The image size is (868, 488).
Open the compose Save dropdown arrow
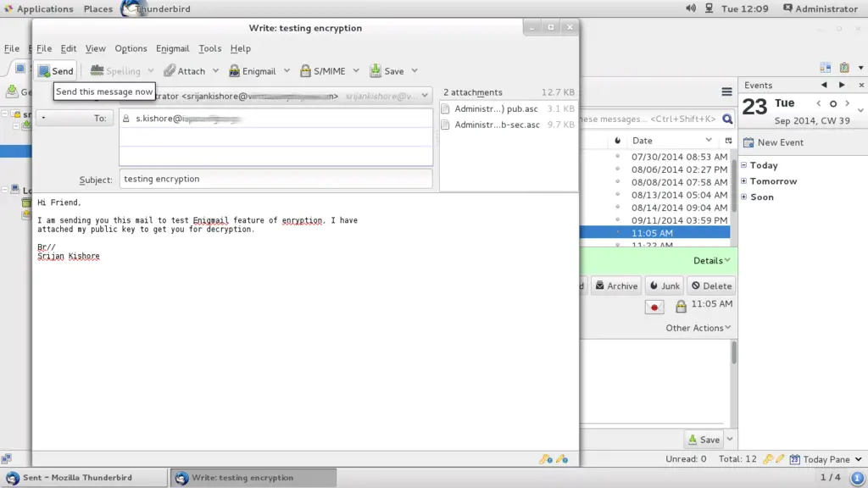coord(414,71)
